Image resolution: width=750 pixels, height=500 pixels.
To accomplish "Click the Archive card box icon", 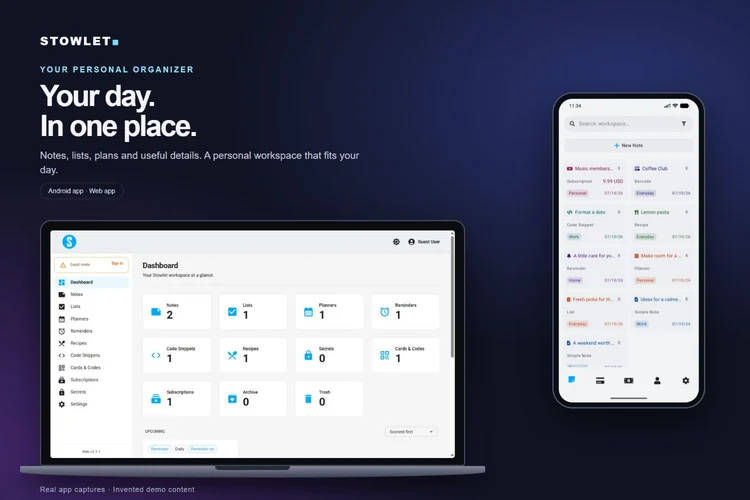I will click(232, 399).
